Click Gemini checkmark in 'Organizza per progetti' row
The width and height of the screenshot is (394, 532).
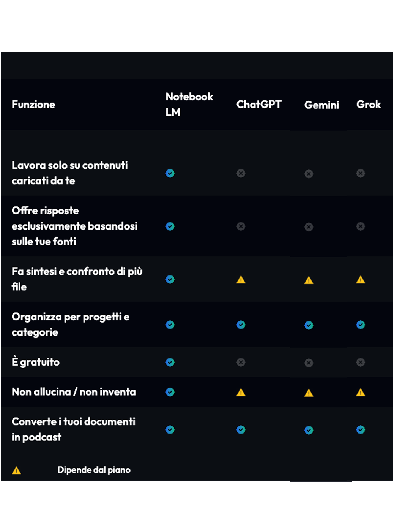pos(309,325)
